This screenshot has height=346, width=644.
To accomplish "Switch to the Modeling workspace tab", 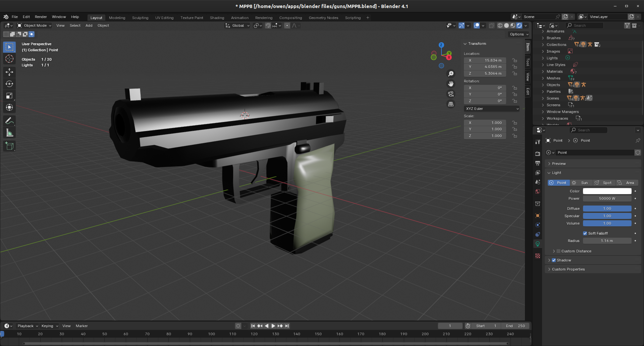I will pos(117,18).
